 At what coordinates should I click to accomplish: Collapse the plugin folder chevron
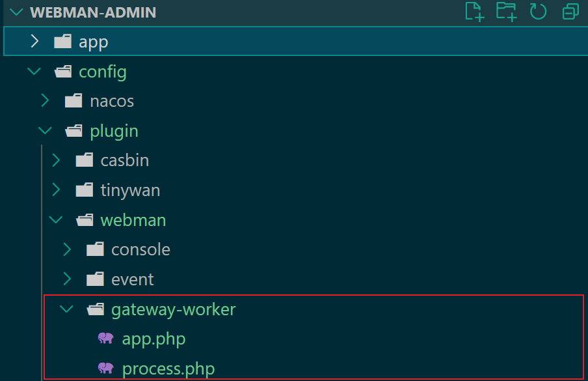[x=45, y=131]
